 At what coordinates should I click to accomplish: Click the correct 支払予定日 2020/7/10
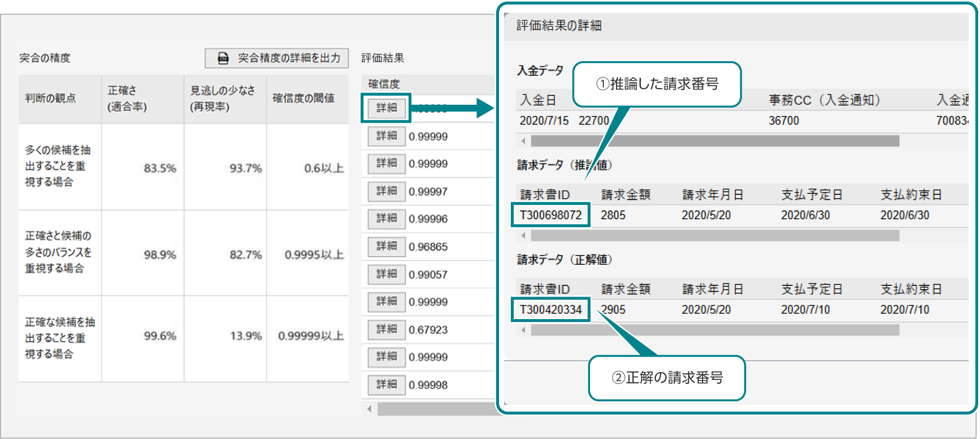pyautogui.click(x=805, y=309)
